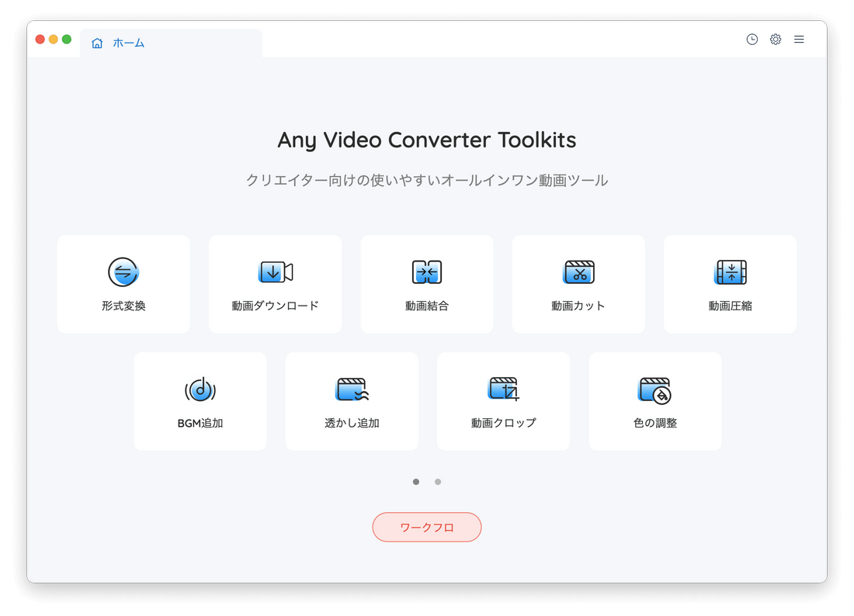Viewport: 854px width, 616px height.
Task: Open the 透かし追加 watermark tool
Action: (352, 401)
